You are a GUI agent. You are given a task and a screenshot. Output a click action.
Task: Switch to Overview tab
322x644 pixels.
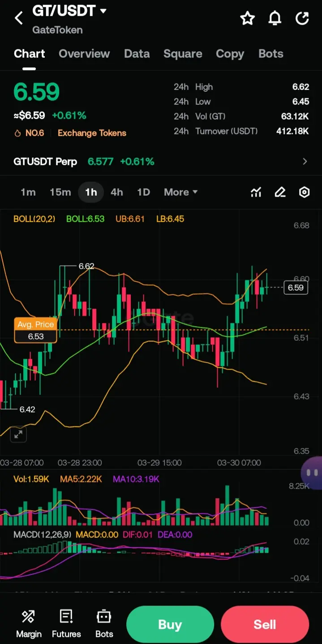pyautogui.click(x=84, y=54)
